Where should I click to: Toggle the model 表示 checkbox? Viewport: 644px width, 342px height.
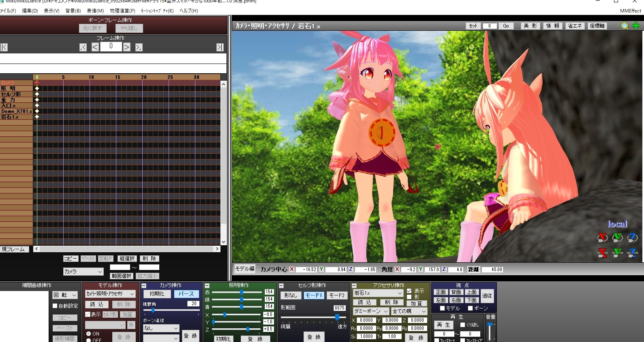pos(88,314)
